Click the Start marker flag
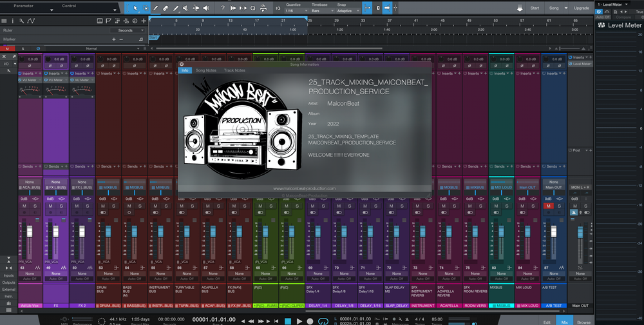644x325 pixels. pyautogui.click(x=153, y=38)
